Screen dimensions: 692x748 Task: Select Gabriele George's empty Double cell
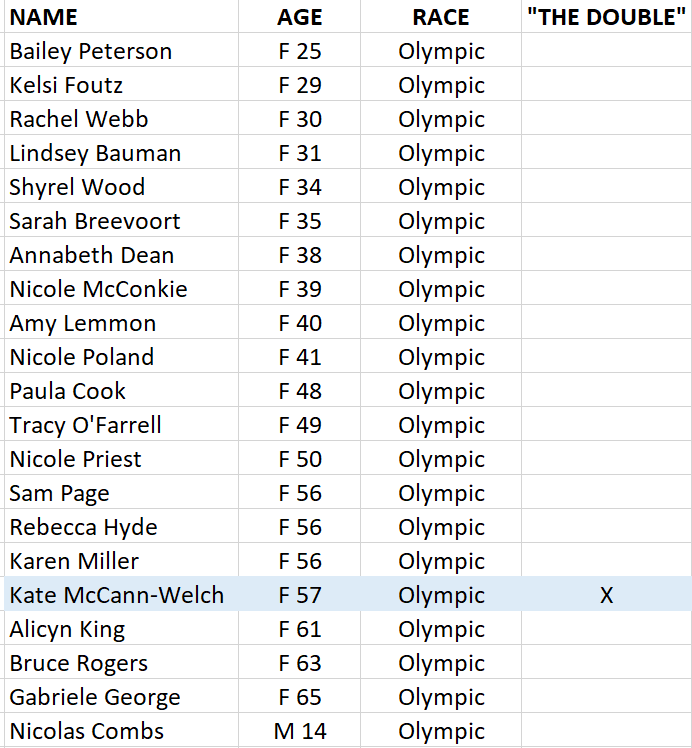pos(607,696)
